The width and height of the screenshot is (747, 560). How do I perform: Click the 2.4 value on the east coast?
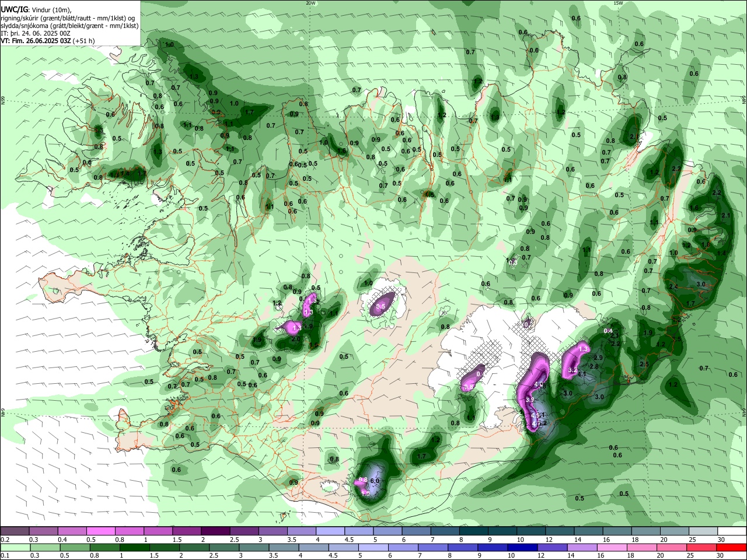pos(673,287)
